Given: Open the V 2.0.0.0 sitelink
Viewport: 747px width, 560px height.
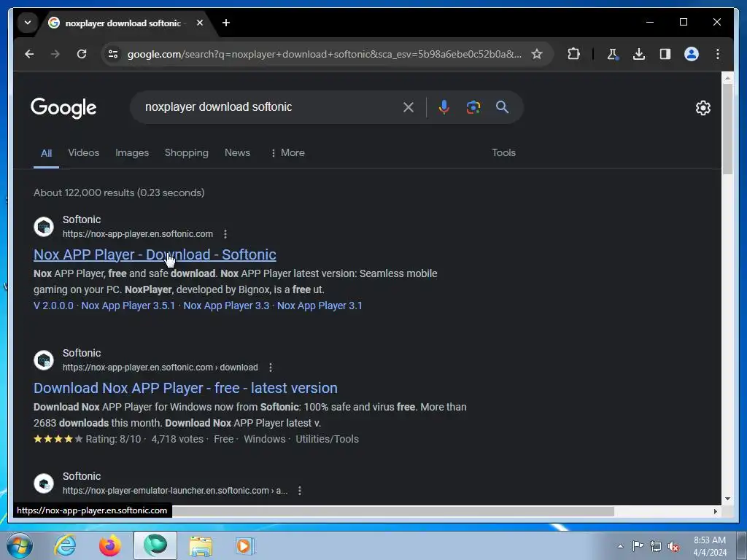Looking at the screenshot, I should click(x=53, y=306).
